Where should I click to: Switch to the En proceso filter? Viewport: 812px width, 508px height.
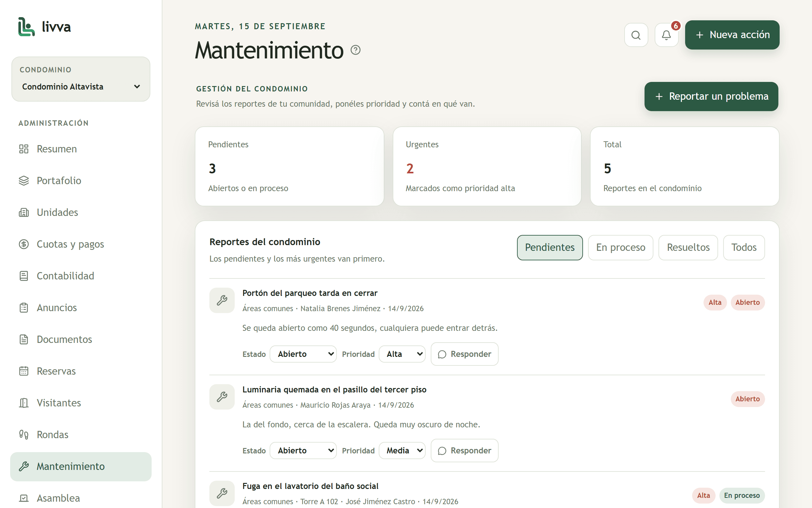pos(620,248)
